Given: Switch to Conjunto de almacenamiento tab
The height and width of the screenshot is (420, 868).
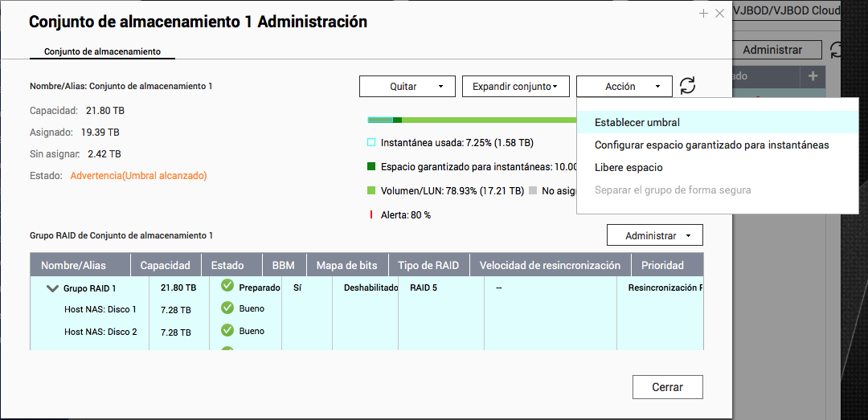Looking at the screenshot, I should click(102, 51).
